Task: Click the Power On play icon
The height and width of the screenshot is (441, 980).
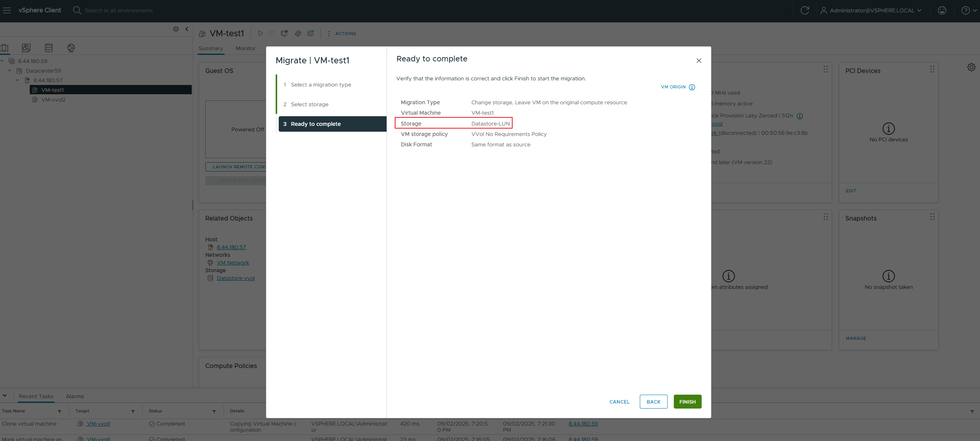Action: pos(261,34)
